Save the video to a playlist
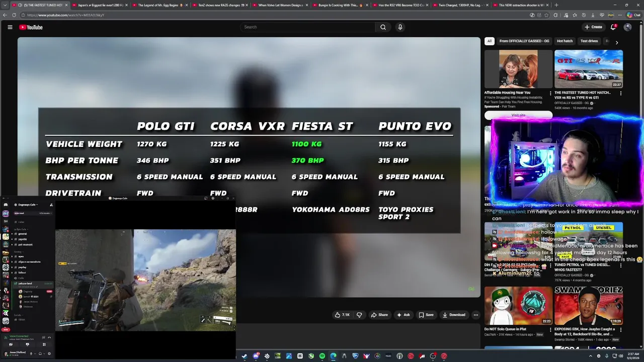 pos(426,315)
